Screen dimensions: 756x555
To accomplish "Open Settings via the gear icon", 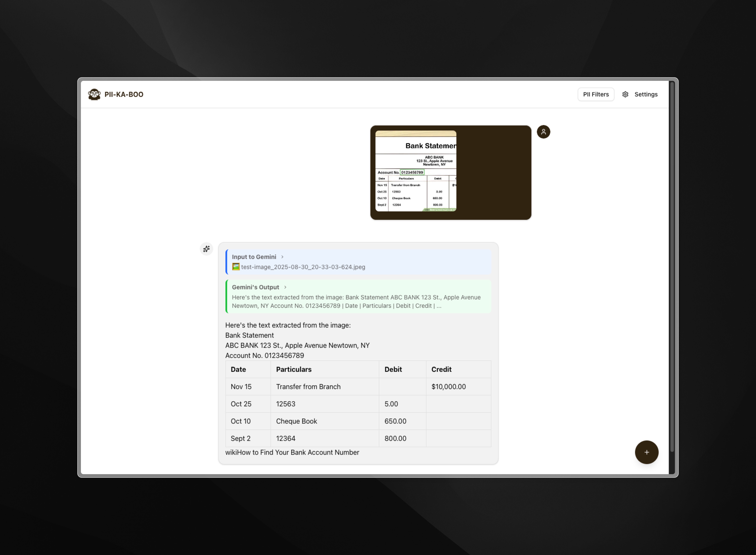I will [x=625, y=94].
